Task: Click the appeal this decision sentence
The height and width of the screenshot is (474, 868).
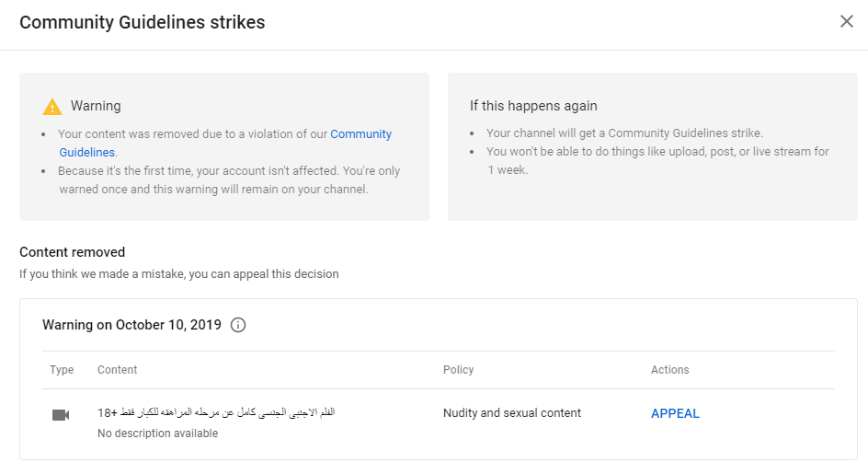Action: coord(178,274)
